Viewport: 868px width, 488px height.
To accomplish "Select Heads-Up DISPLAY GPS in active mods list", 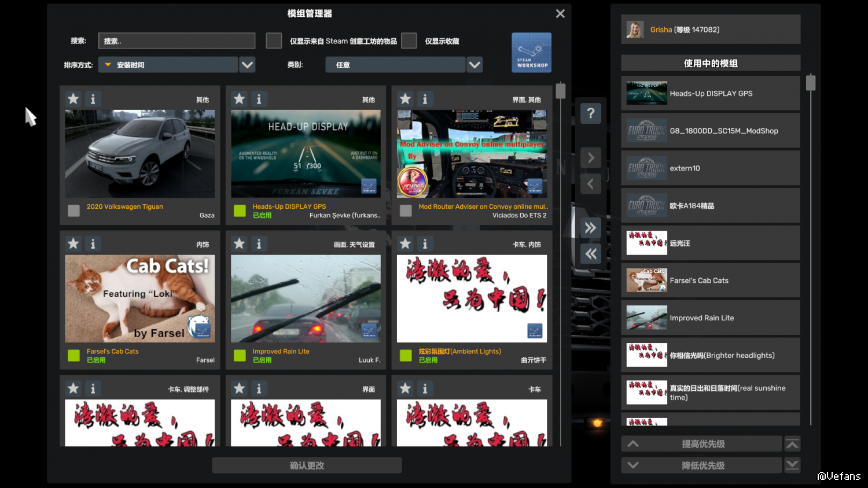I will pyautogui.click(x=711, y=93).
